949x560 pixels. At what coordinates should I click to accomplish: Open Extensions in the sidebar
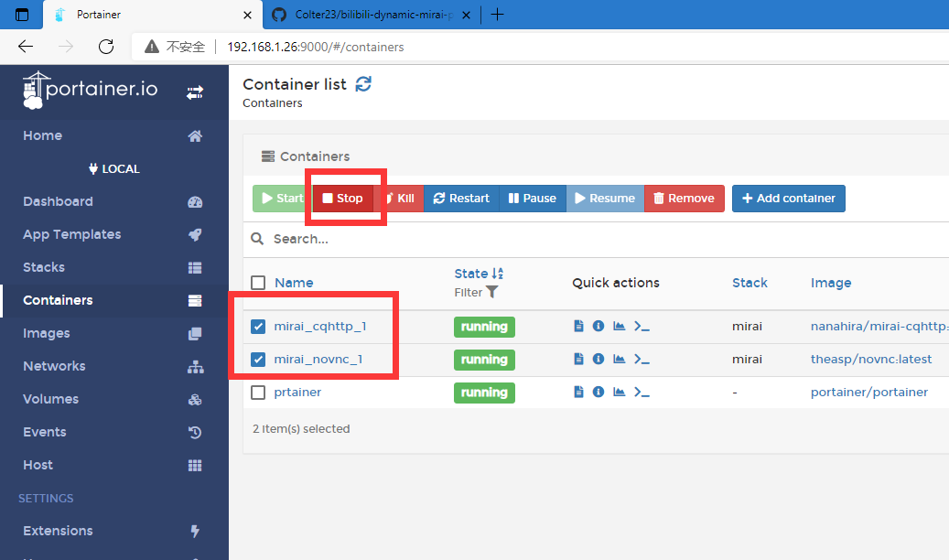tap(113, 531)
